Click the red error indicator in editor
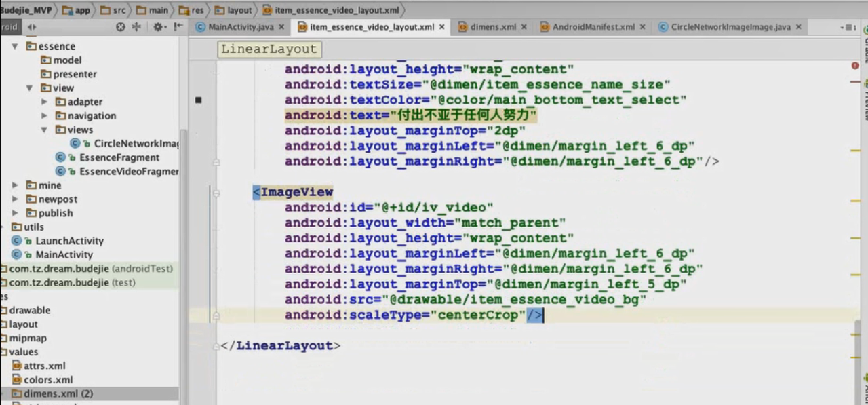The height and width of the screenshot is (405, 868). tap(854, 66)
